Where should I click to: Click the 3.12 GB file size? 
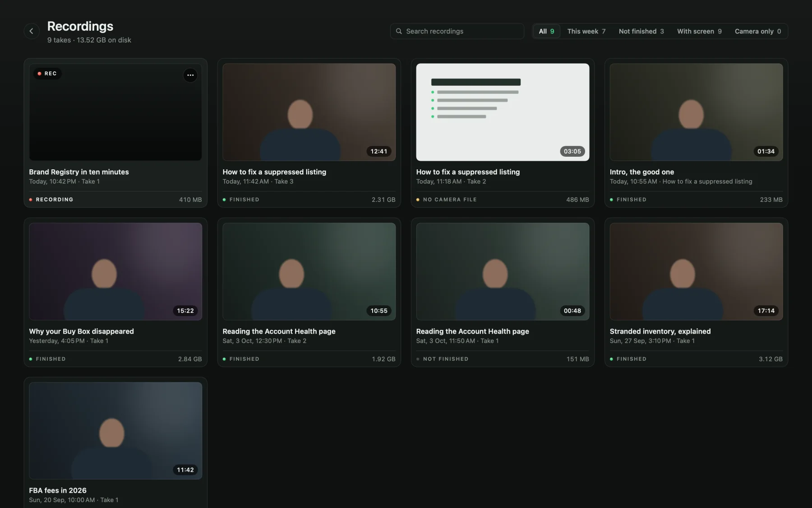click(x=770, y=359)
